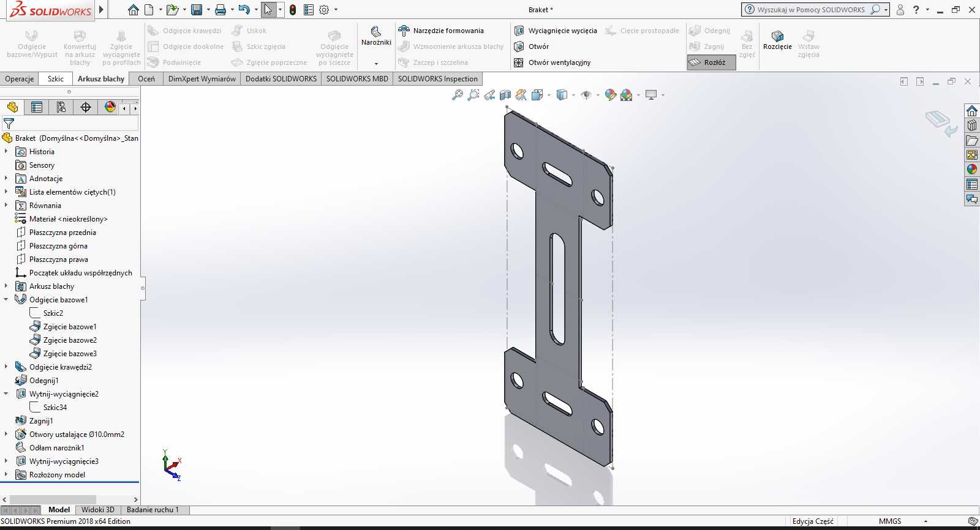Click the Previous View icon
Image resolution: width=980 pixels, height=530 pixels.
click(x=489, y=95)
